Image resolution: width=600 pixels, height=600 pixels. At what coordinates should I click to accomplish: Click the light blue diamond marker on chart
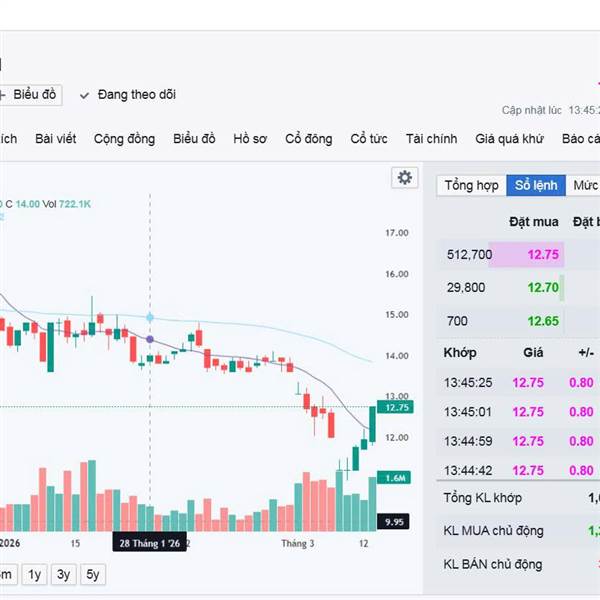pyautogui.click(x=150, y=317)
